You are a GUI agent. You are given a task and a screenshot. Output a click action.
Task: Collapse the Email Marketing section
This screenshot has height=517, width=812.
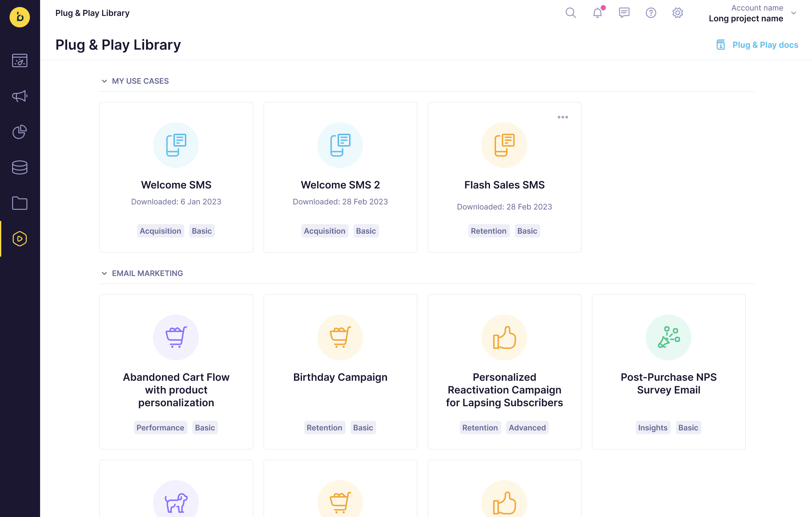pyautogui.click(x=104, y=273)
